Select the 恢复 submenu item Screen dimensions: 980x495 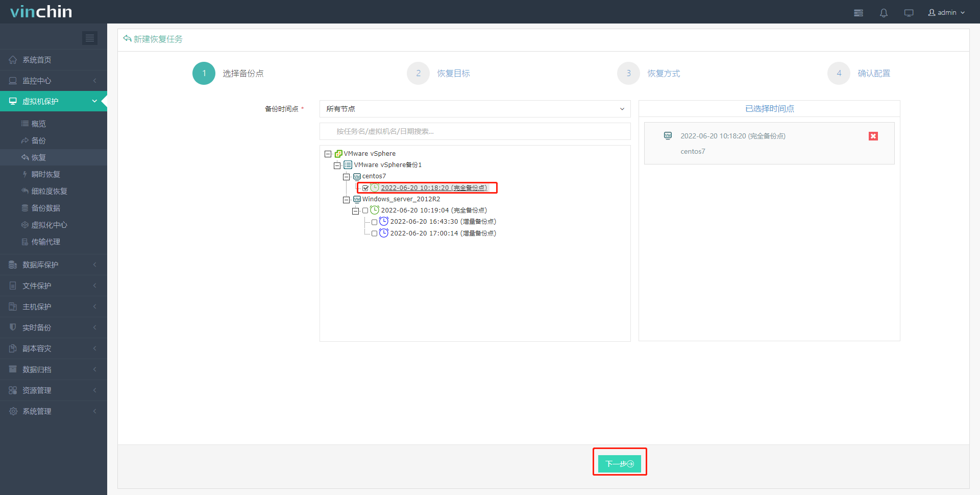pos(54,157)
